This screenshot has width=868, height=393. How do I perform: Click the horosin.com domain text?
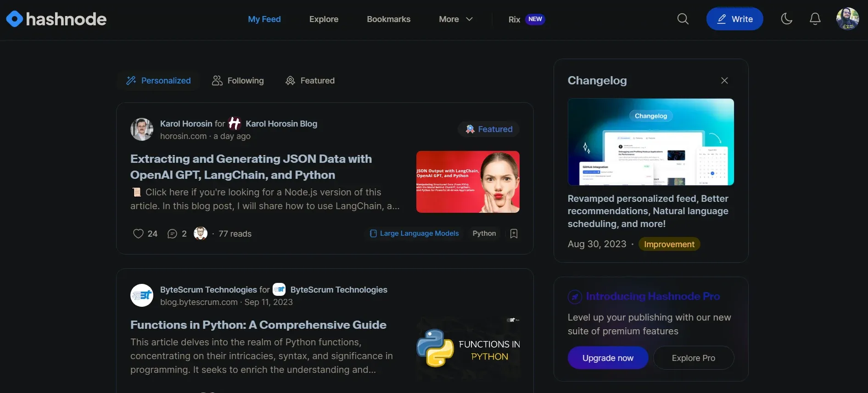click(183, 136)
